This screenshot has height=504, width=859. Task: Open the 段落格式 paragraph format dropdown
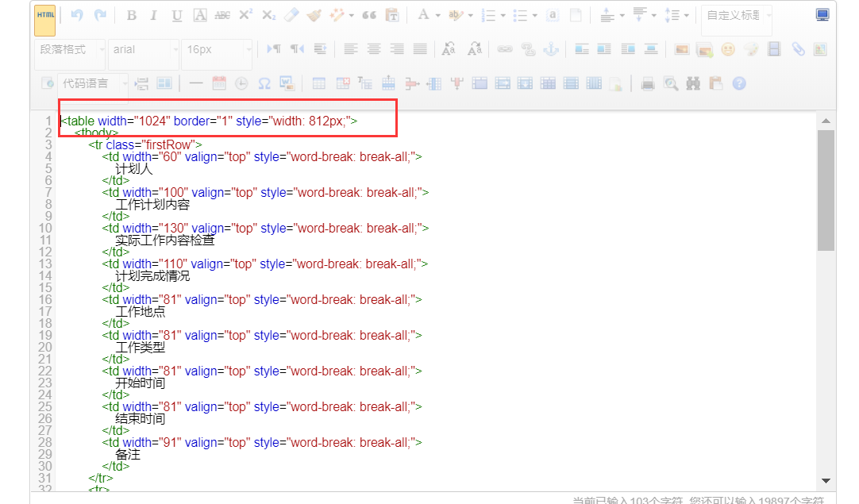pyautogui.click(x=70, y=49)
